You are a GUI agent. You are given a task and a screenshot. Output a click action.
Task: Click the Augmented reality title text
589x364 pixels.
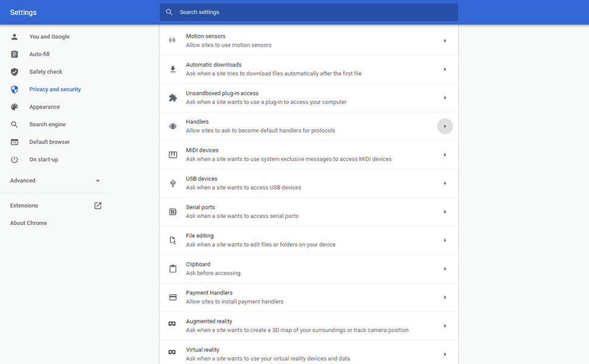209,322
